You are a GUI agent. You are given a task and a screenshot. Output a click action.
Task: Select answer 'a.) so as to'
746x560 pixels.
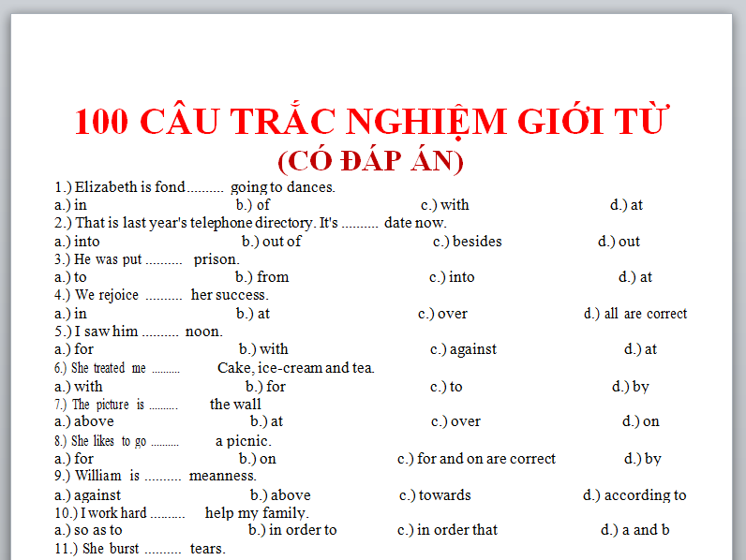pos(88,530)
